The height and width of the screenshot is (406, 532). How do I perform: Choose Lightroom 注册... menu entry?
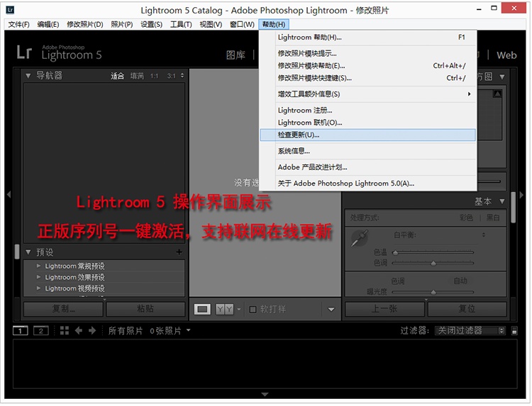tap(367, 111)
